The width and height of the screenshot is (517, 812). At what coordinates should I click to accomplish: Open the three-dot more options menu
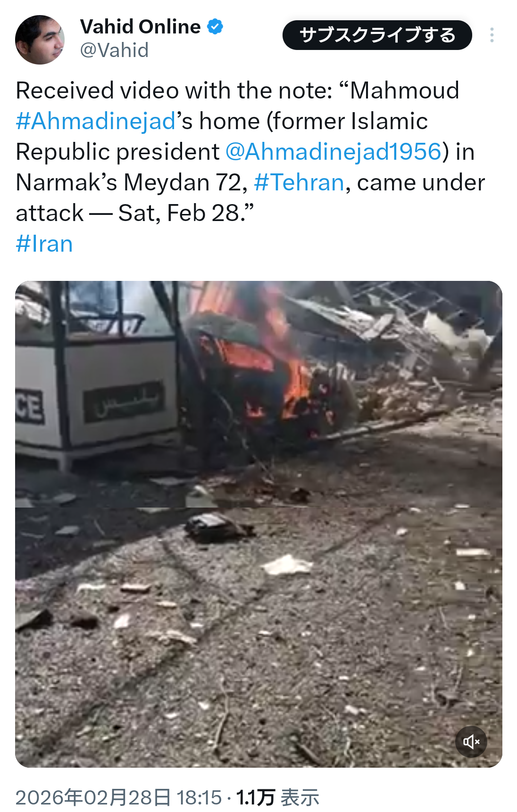click(x=492, y=35)
